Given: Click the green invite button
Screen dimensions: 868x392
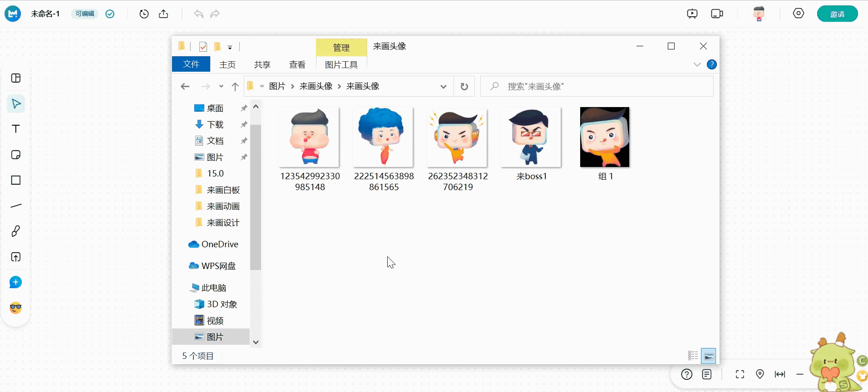Looking at the screenshot, I should pyautogui.click(x=837, y=14).
